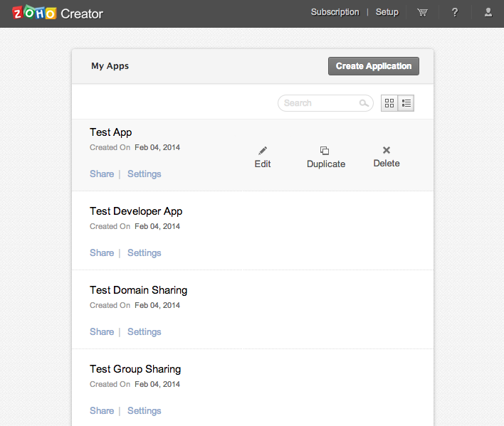Click the Duplicate icon for Test App
Viewport: 504px width, 426px height.
pyautogui.click(x=325, y=151)
